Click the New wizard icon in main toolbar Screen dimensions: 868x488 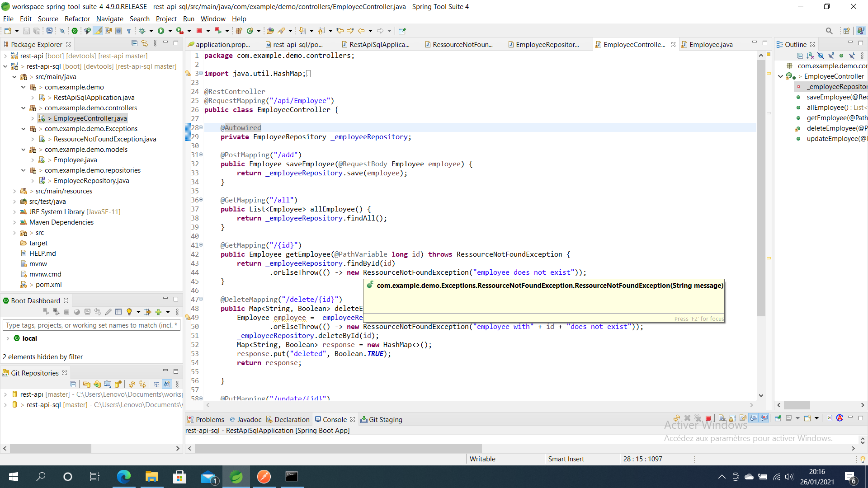tap(8, 31)
